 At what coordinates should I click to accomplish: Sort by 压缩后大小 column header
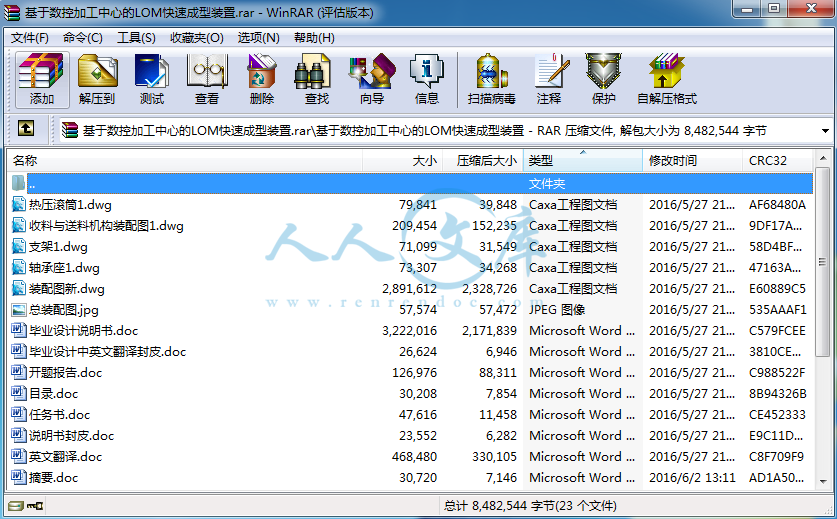pyautogui.click(x=483, y=161)
